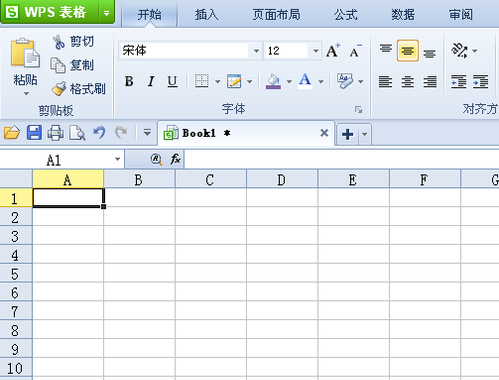Open font group dialog launcher

click(358, 109)
